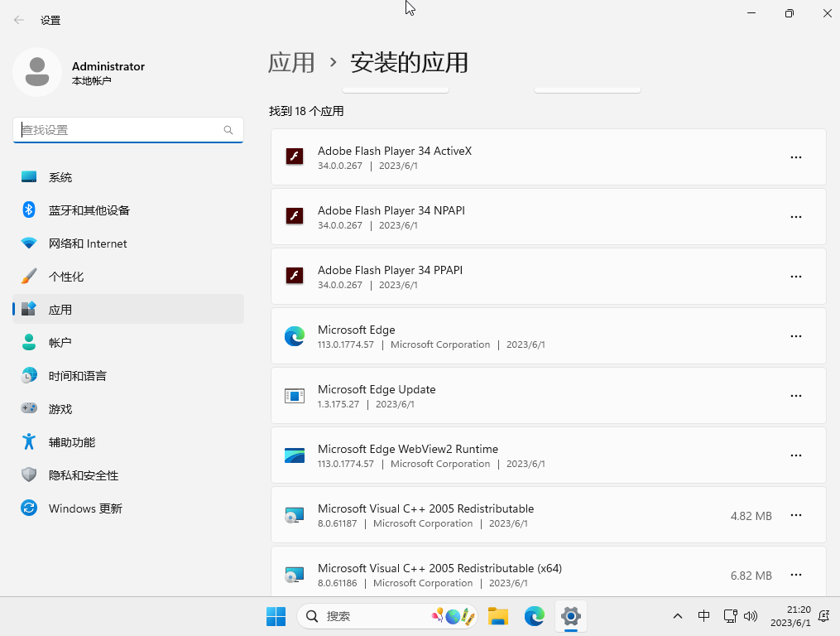Click the network display tray icon
840x636 pixels.
(x=730, y=616)
